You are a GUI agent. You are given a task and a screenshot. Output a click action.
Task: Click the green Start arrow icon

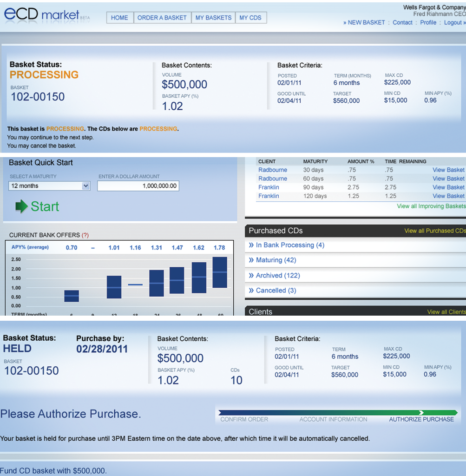21,206
